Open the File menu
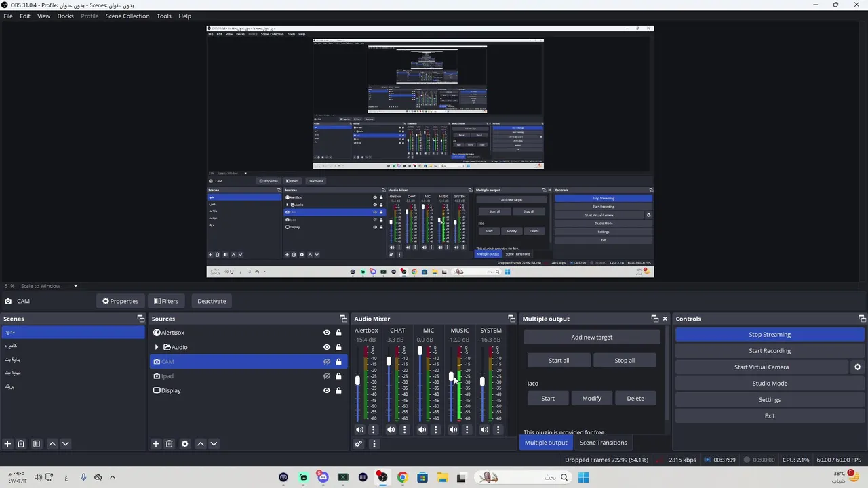 point(8,16)
